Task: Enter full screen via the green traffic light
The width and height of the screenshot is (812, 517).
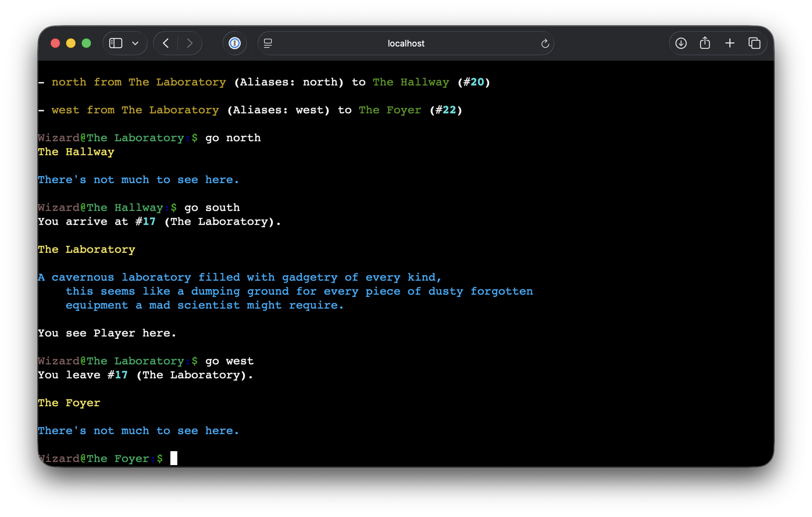Action: (x=86, y=43)
